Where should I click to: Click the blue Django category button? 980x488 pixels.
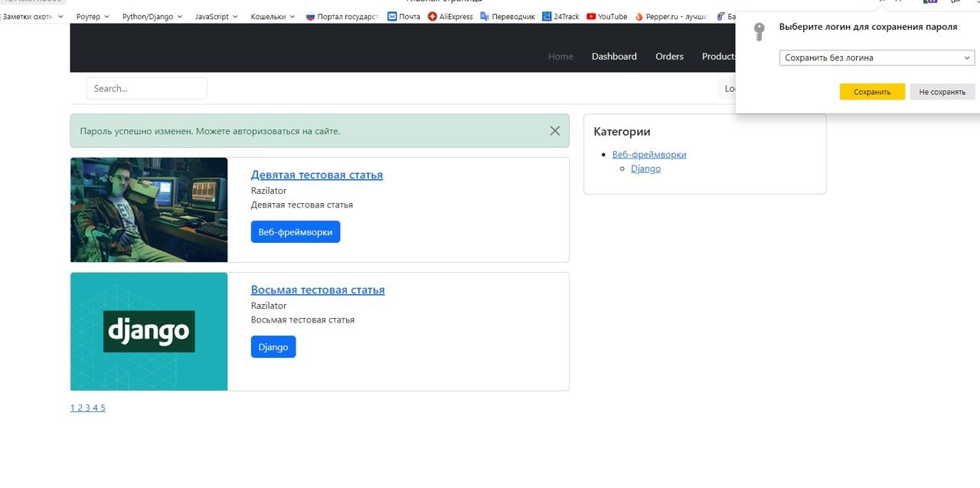pos(273,347)
